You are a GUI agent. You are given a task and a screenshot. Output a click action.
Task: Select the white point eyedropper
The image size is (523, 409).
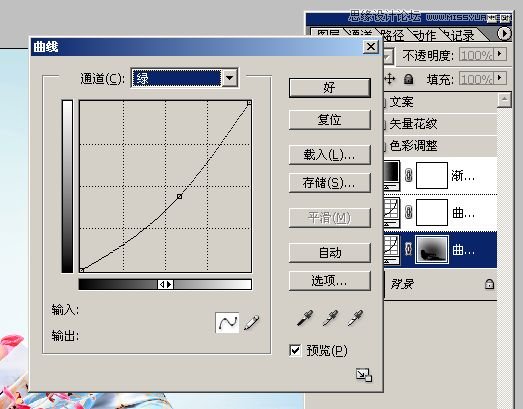pos(356,318)
